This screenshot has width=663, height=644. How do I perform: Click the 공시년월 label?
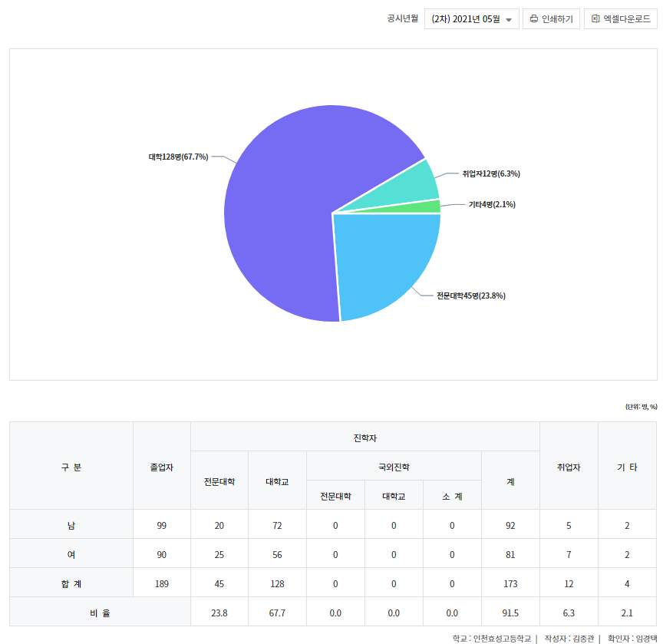click(x=403, y=18)
